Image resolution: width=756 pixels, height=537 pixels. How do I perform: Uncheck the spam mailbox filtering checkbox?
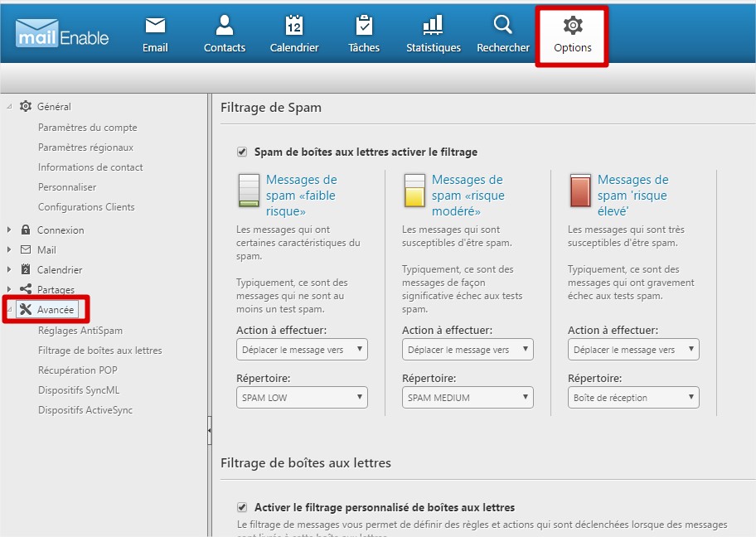pos(242,152)
